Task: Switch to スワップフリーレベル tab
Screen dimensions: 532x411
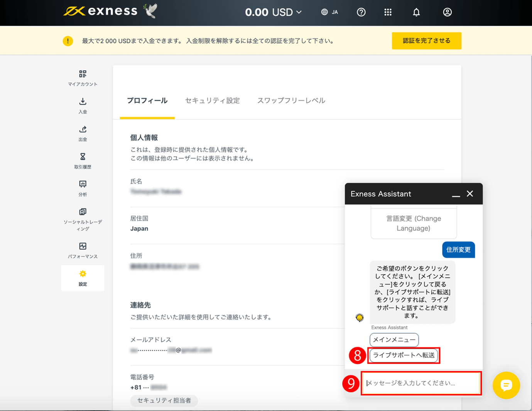Action: (291, 101)
